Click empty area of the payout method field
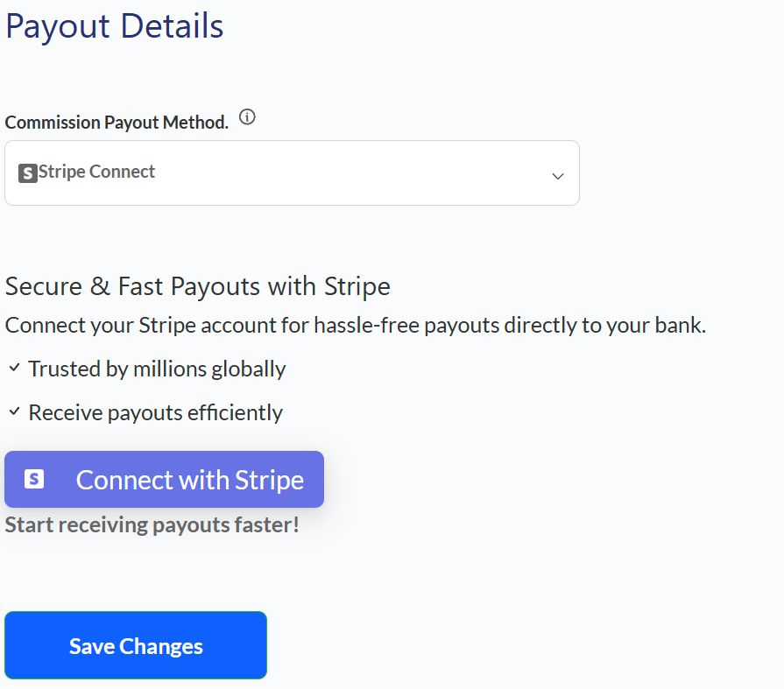This screenshot has width=784, height=689. 350,172
